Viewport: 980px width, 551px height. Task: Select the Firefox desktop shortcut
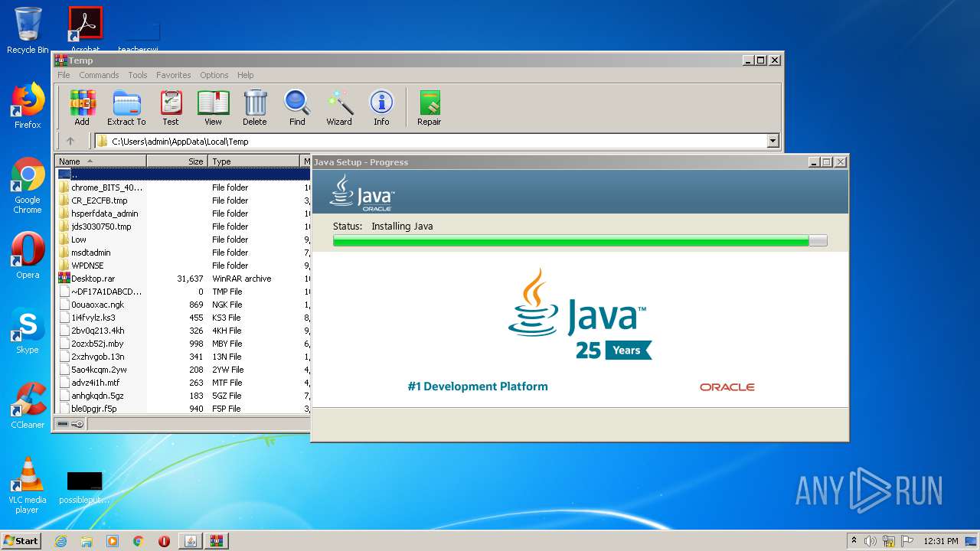coord(28,106)
